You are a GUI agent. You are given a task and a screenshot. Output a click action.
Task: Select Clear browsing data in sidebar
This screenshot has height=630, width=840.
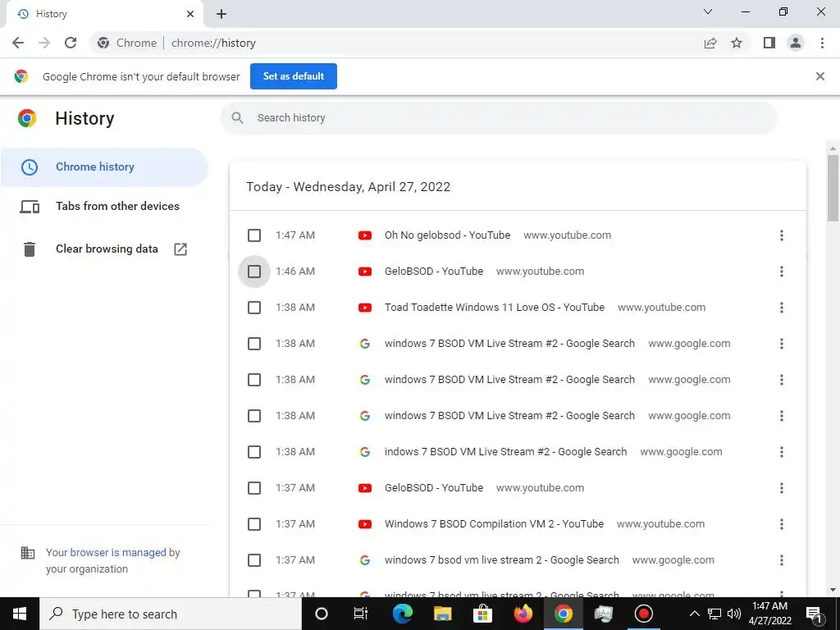[x=107, y=249]
